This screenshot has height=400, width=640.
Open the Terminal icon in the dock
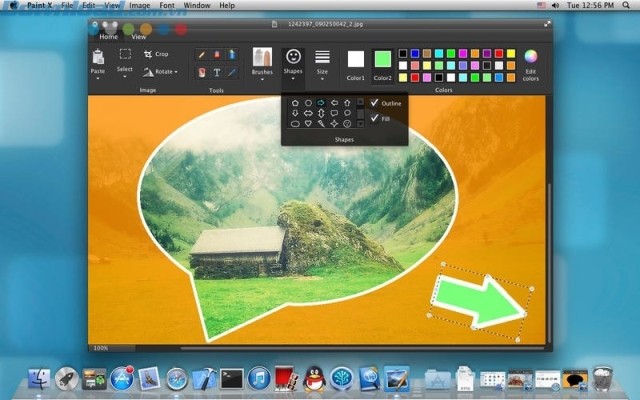pos(232,378)
